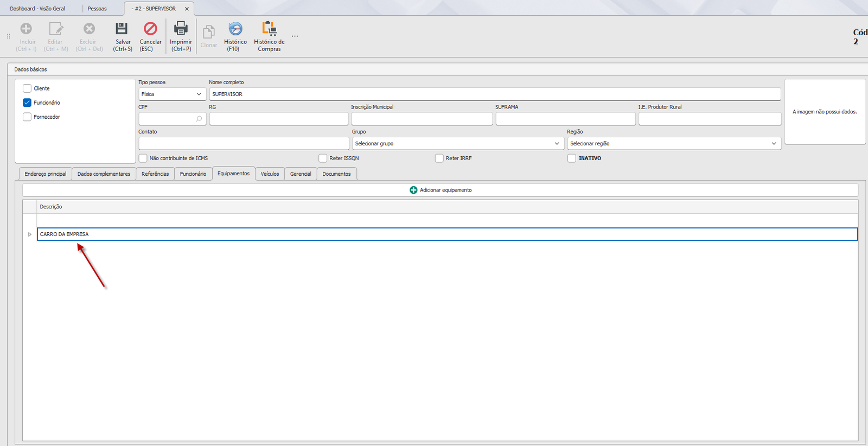Enable the Cliente checkbox
This screenshot has height=446, width=868.
[27, 88]
